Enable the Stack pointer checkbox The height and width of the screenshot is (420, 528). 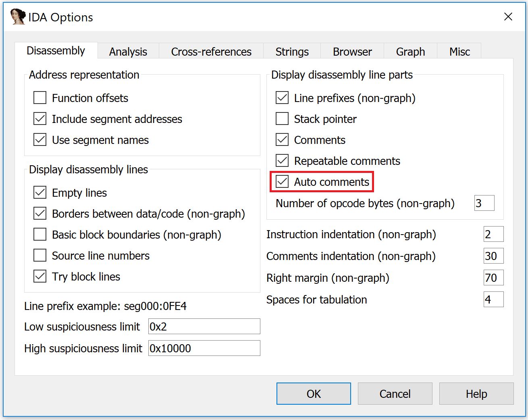coord(282,119)
